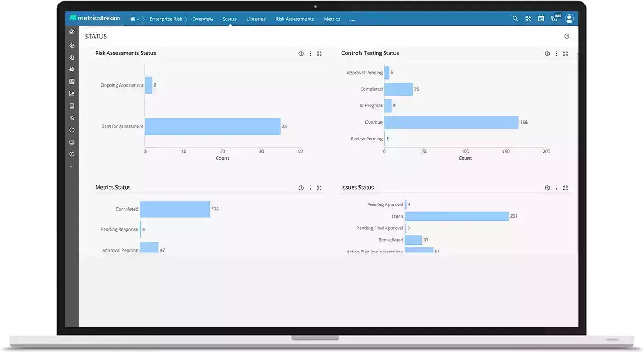Click the Remediated bar showing 37
This screenshot has height=352, width=644.
point(413,240)
